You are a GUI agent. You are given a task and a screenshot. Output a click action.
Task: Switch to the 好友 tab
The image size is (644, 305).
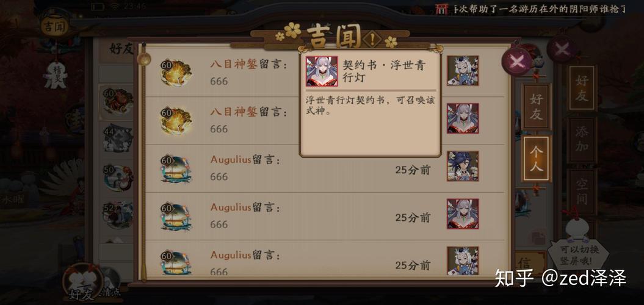point(535,106)
